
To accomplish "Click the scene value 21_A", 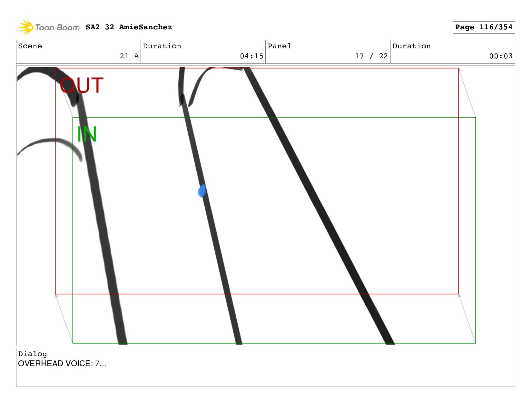I will click(129, 56).
